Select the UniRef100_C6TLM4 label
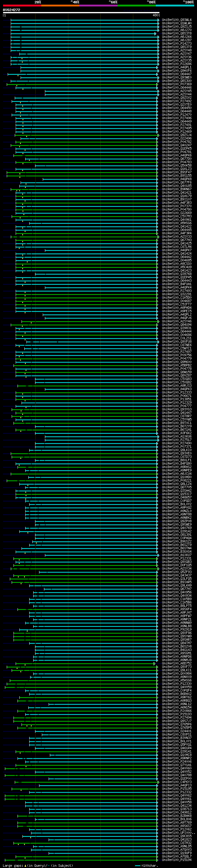 pos(177,247)
